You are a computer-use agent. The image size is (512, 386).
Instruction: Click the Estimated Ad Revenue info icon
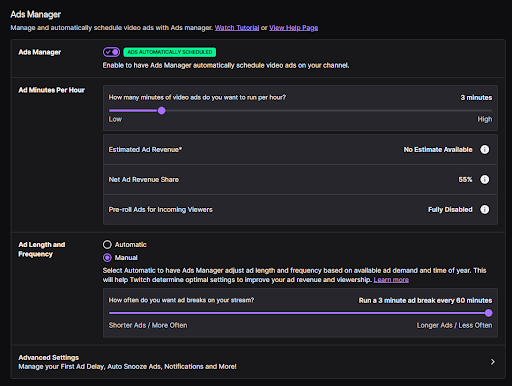[484, 149]
